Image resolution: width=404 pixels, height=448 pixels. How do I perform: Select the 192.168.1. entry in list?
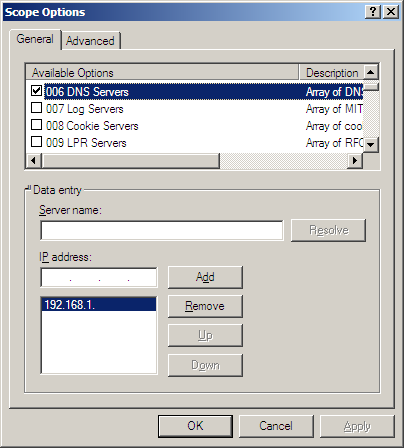click(99, 305)
